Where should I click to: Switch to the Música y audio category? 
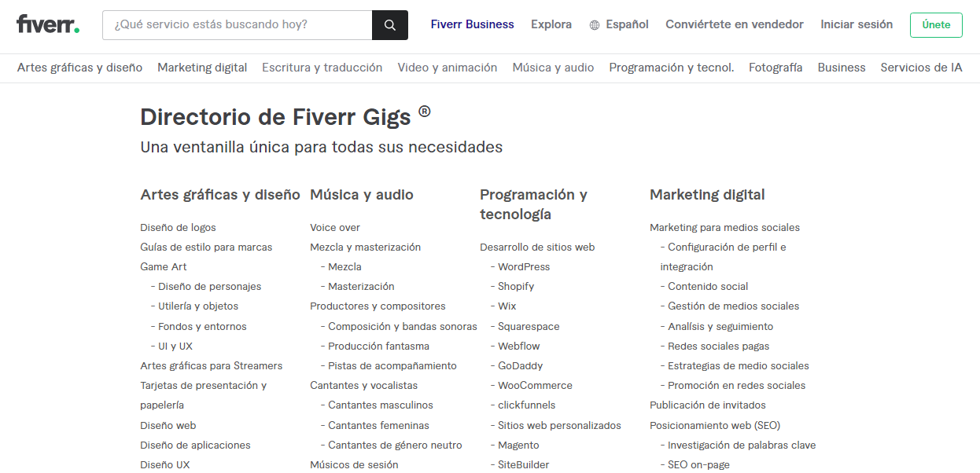[x=554, y=68]
